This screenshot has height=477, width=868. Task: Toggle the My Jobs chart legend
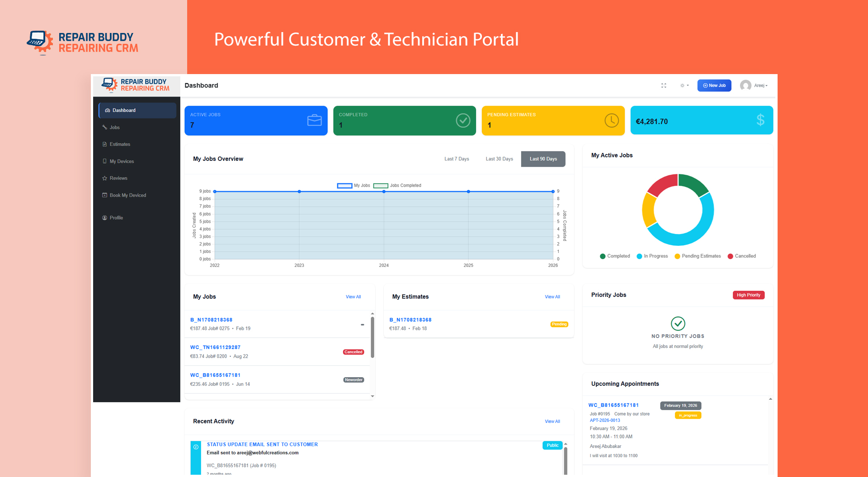pyautogui.click(x=354, y=186)
